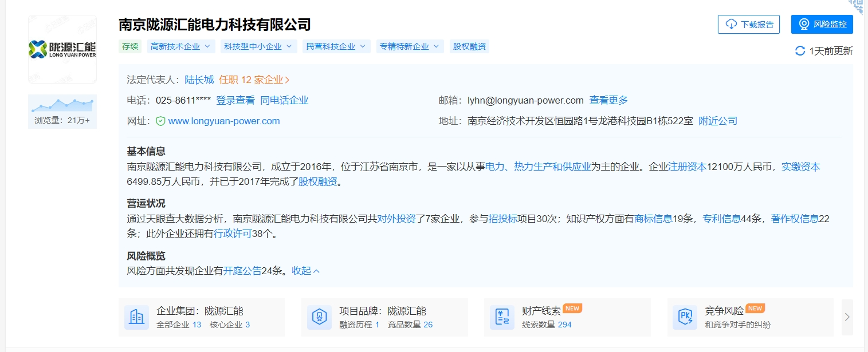Expand the 专精特新企业 tag dropdown
This screenshot has height=352, width=868.
[437, 46]
